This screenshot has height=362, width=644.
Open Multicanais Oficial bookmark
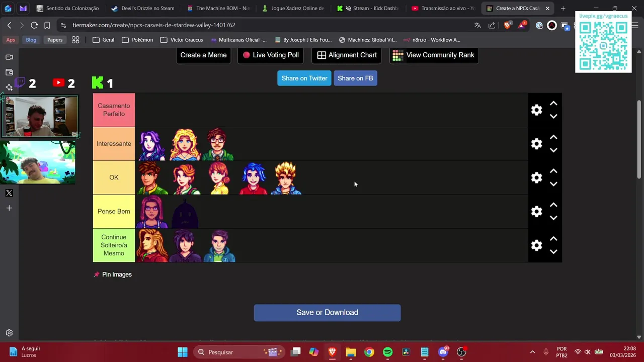pyautogui.click(x=239, y=40)
